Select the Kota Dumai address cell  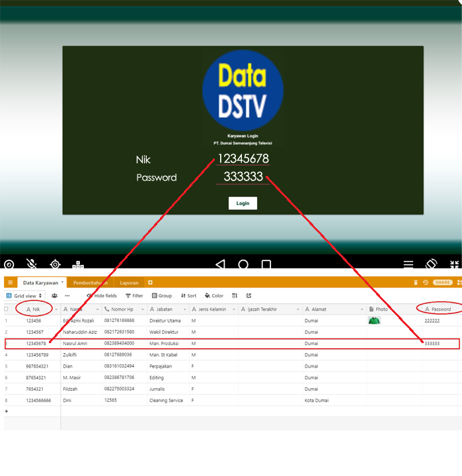334,400
